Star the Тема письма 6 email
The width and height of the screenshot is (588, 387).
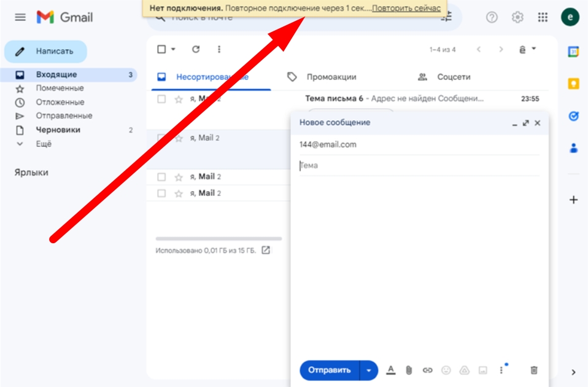tap(179, 99)
